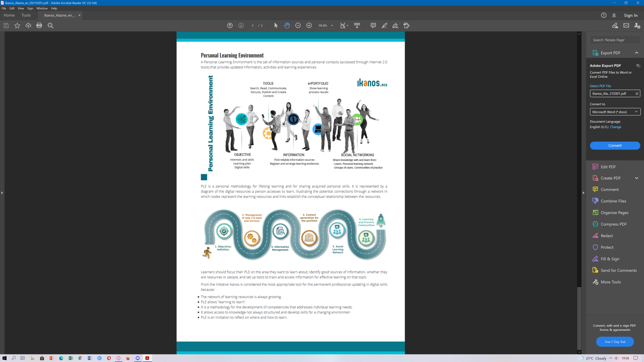Add document to starred favorites

pos(17,25)
